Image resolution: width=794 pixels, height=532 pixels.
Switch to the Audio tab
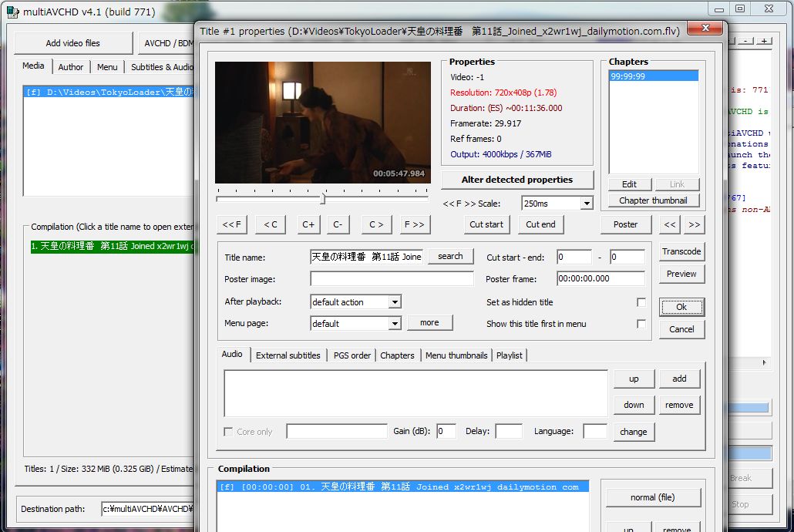tap(232, 354)
